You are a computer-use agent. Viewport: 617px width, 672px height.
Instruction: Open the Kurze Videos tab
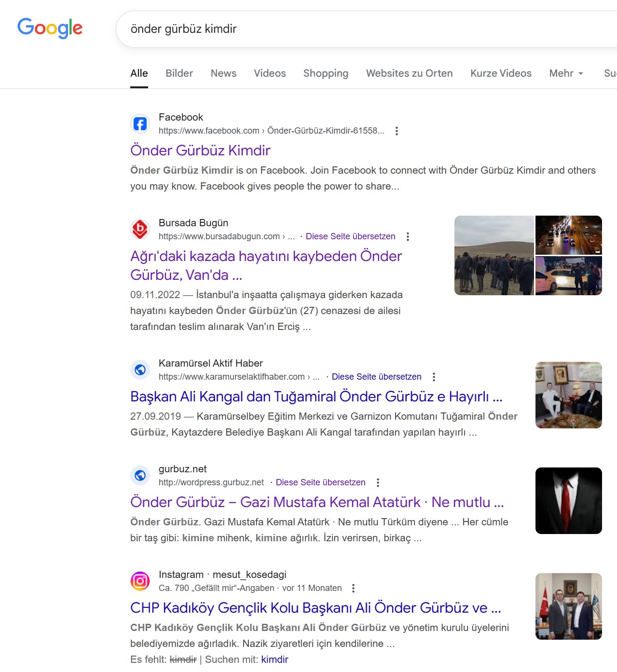point(501,73)
